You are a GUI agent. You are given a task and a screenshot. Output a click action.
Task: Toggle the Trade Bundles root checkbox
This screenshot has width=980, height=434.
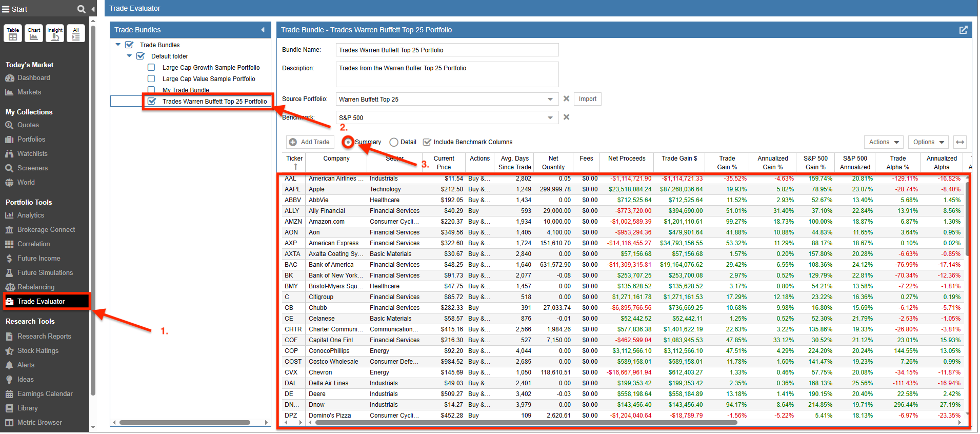[130, 45]
